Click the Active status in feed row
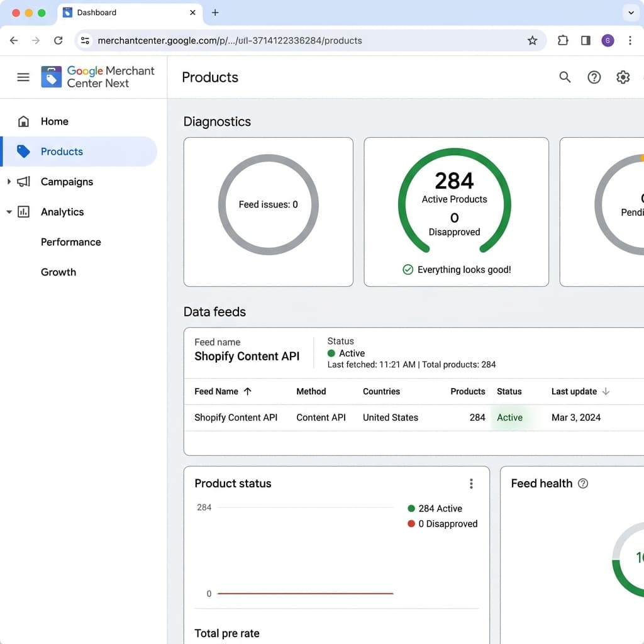The image size is (644, 644). pos(509,418)
